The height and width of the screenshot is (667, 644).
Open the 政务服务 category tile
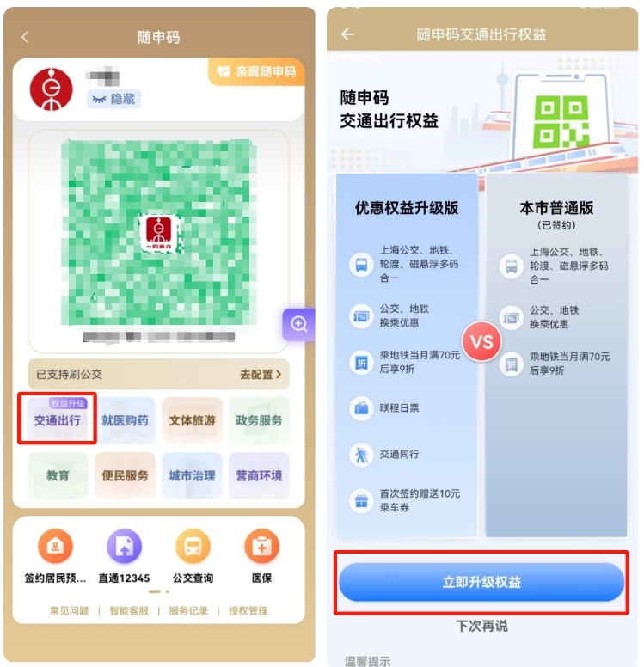point(259,419)
